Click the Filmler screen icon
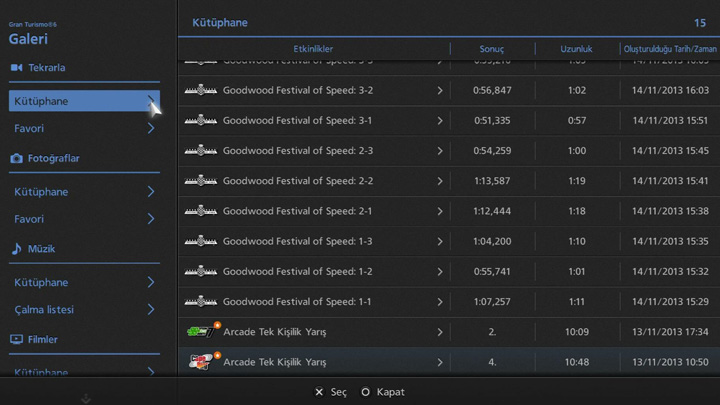This screenshot has height=405, width=720. coord(16,339)
